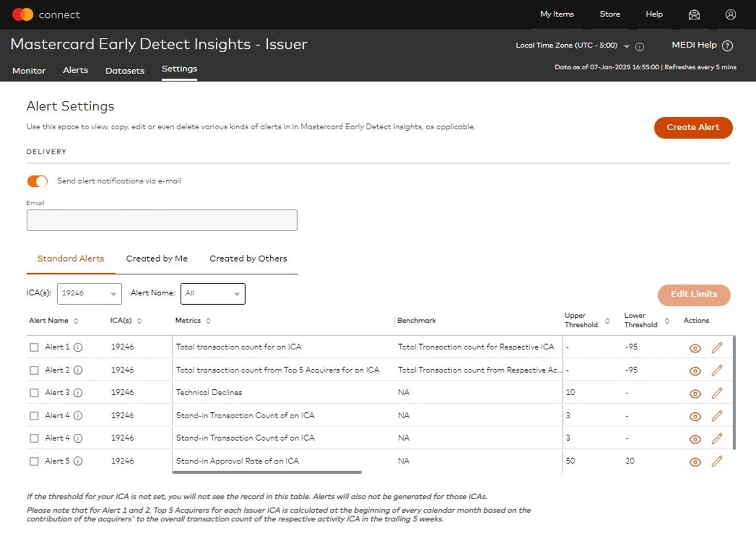Check the Alert 1 row checkbox

pyautogui.click(x=34, y=347)
